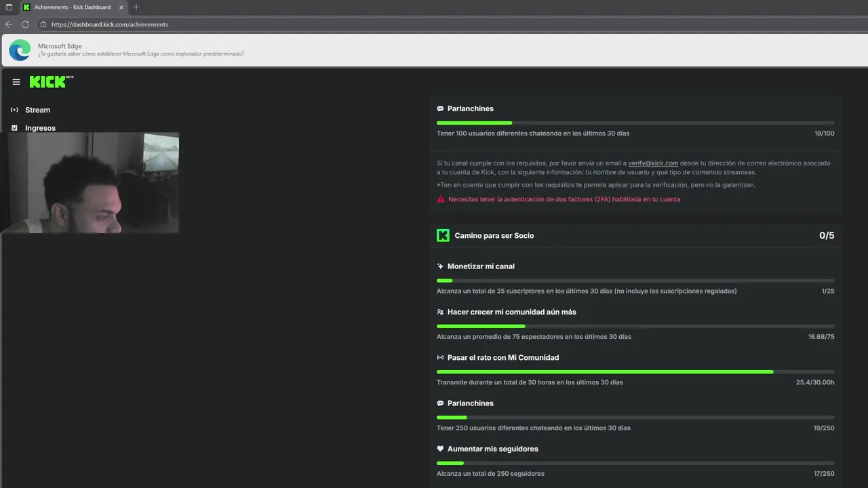Click the Alcanza un total de 25 suscriptores text

587,291
